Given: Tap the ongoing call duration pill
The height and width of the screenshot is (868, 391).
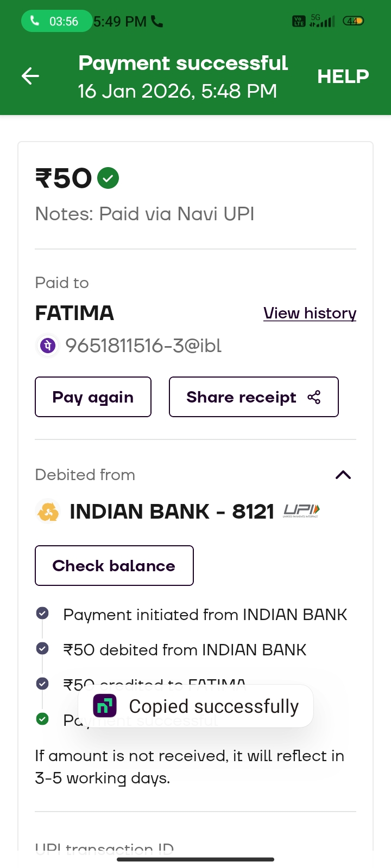Looking at the screenshot, I should point(56,21).
